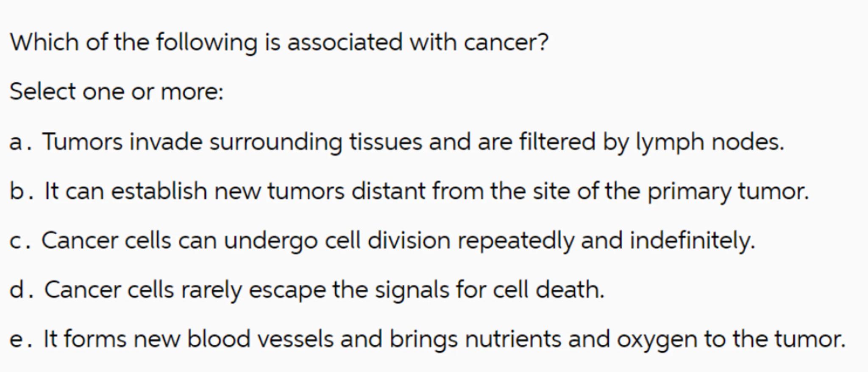Click the word 'death' in option d
Screen dimensions: 868x372
click(x=569, y=290)
